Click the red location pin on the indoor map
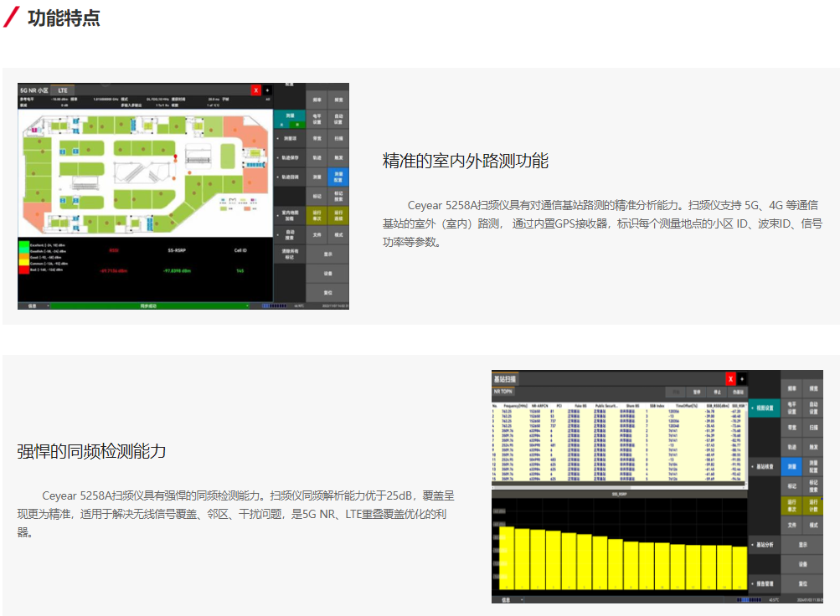840x616 pixels. 174,157
